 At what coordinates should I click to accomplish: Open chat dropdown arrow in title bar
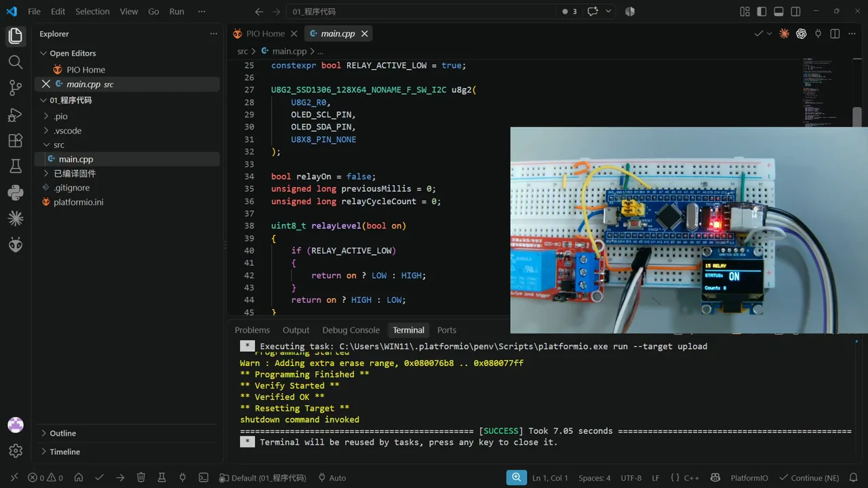[608, 12]
